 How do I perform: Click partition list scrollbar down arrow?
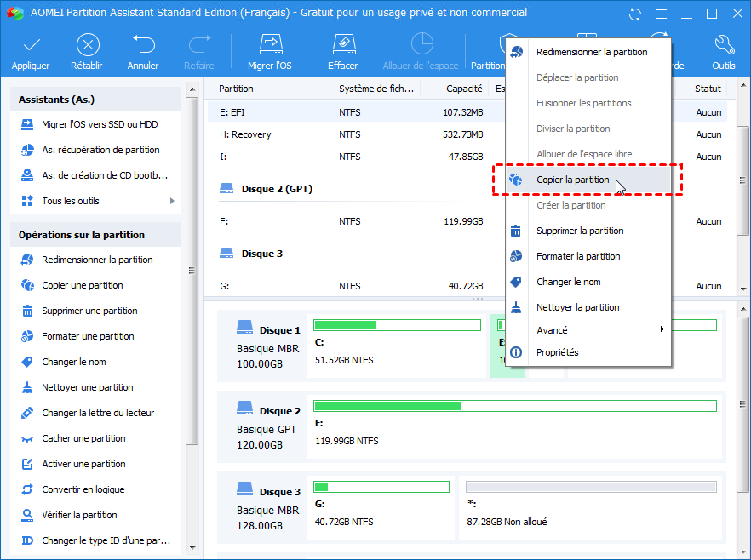click(x=743, y=289)
